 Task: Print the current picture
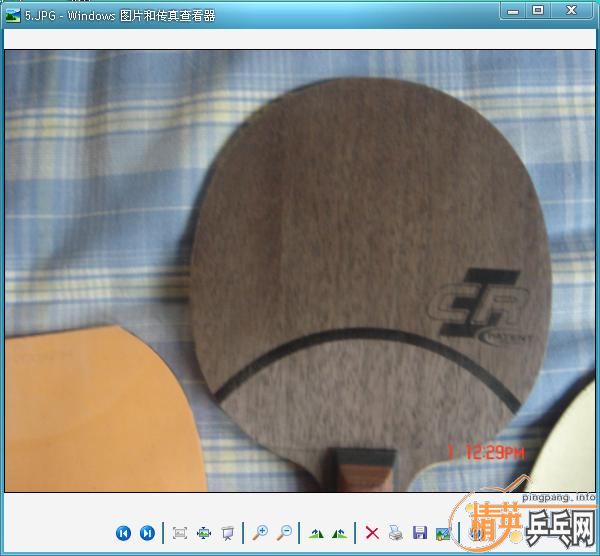[396, 533]
